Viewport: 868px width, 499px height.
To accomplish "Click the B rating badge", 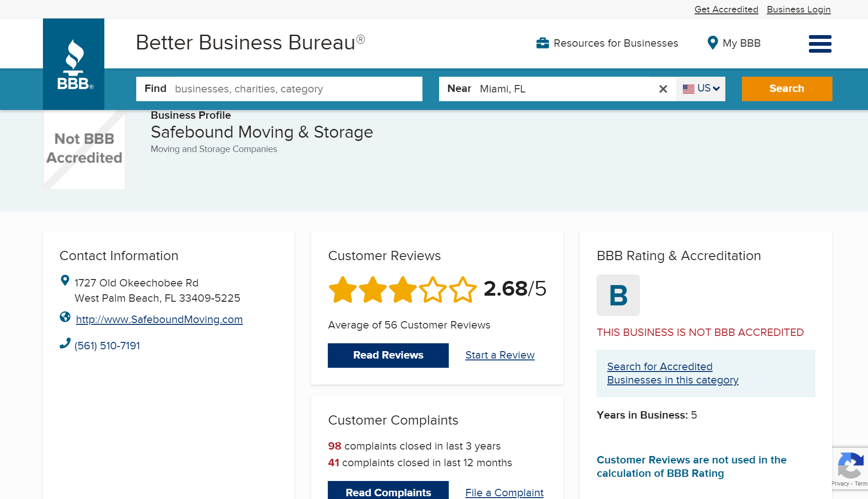I will (x=618, y=295).
